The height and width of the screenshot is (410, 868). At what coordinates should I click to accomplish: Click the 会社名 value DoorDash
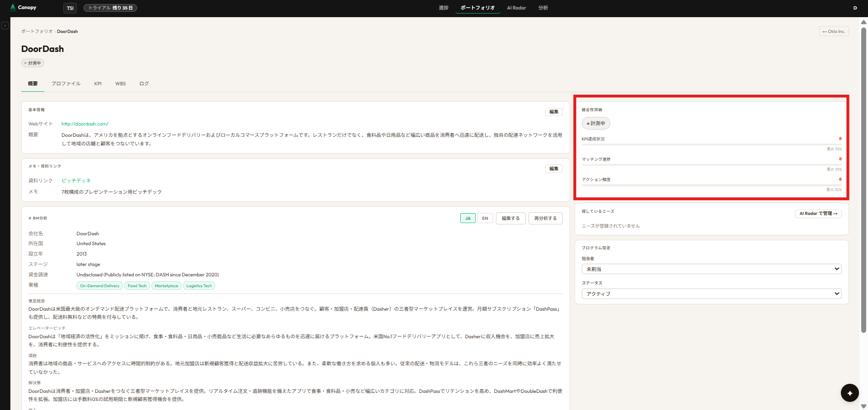coord(88,234)
